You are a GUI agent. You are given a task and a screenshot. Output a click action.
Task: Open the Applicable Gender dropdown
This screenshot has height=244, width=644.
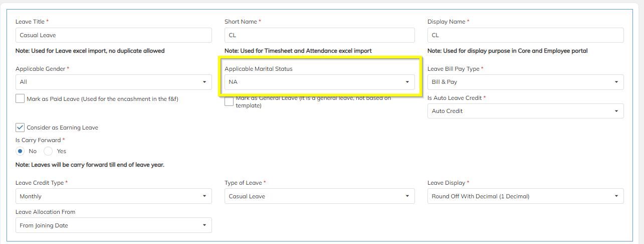point(113,82)
